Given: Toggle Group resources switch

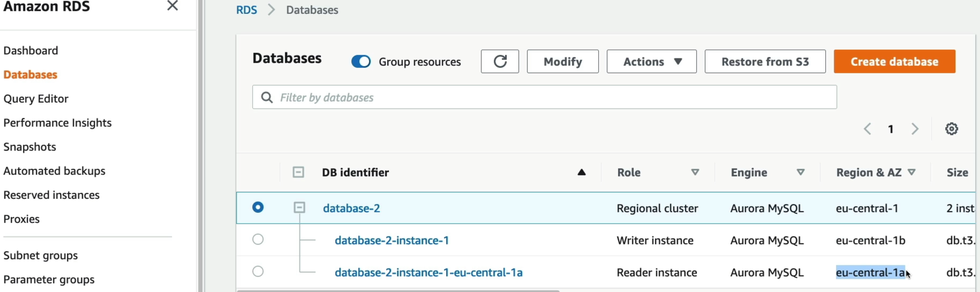Looking at the screenshot, I should [361, 62].
